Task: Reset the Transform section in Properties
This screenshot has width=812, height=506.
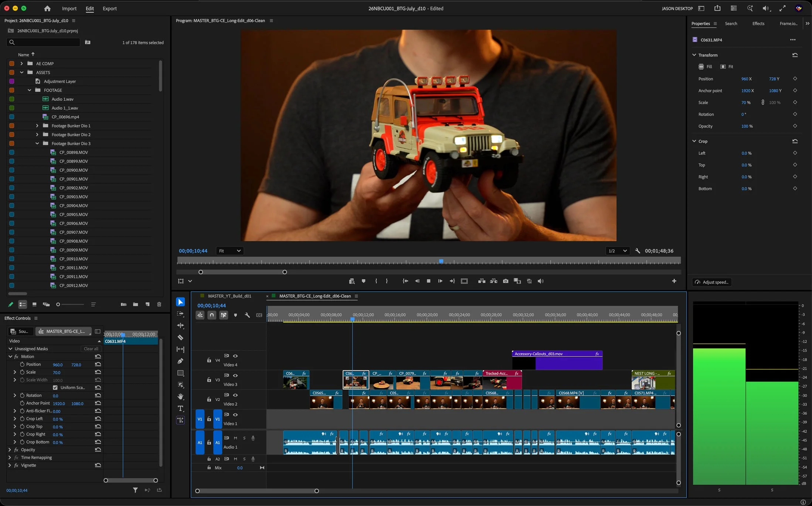Action: point(795,55)
